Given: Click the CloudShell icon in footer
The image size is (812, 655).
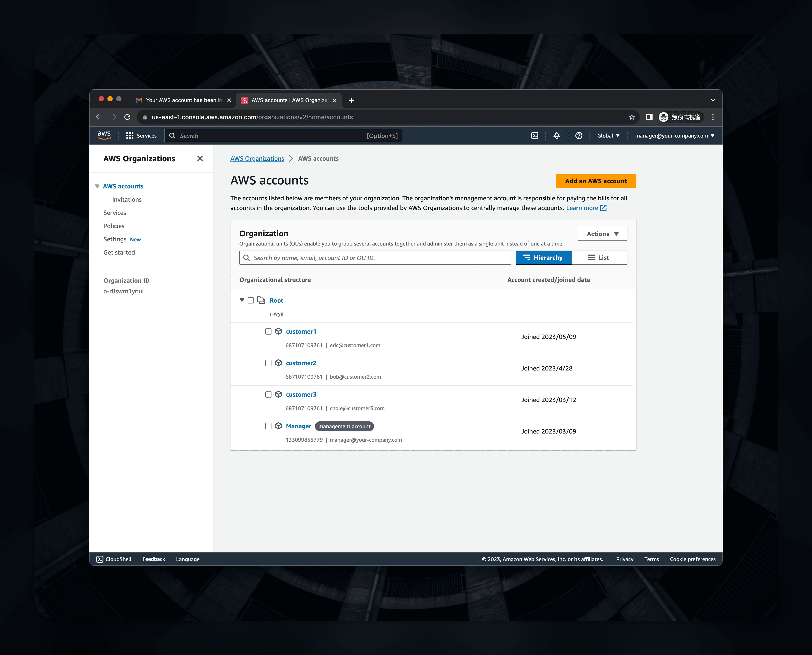Looking at the screenshot, I should click(x=100, y=559).
